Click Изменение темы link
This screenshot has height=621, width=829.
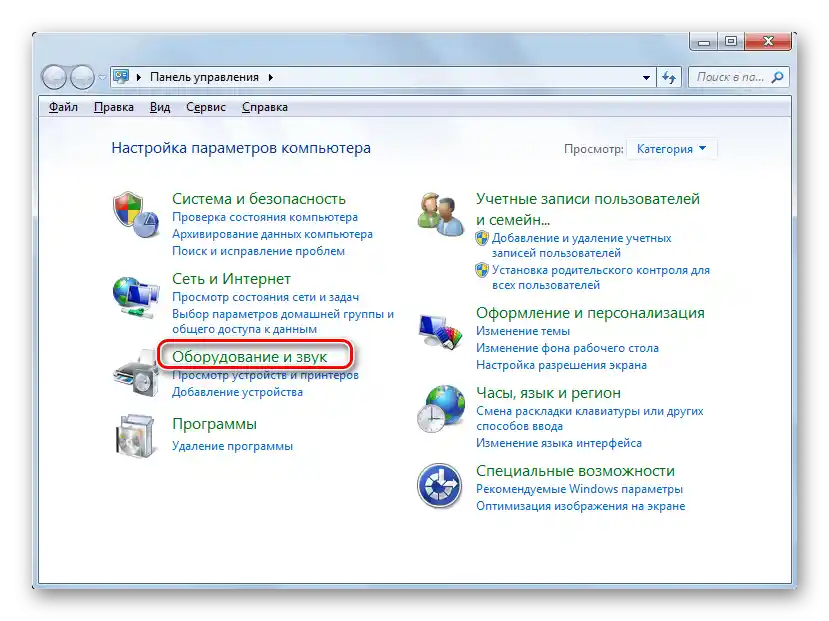(x=523, y=331)
